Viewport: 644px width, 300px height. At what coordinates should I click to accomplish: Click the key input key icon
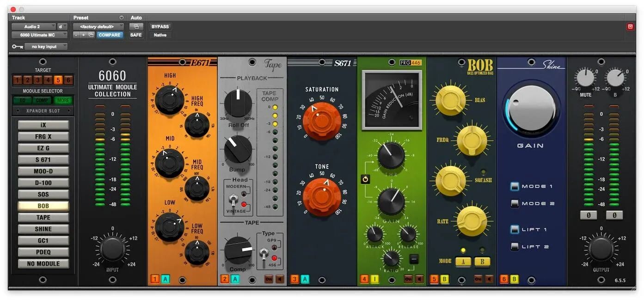pos(17,47)
